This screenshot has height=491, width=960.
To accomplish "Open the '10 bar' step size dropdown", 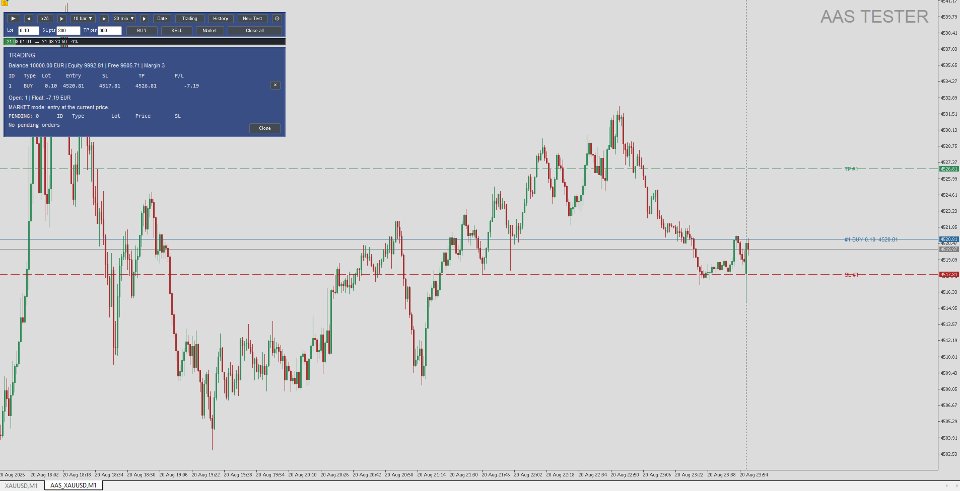I will (83, 18).
